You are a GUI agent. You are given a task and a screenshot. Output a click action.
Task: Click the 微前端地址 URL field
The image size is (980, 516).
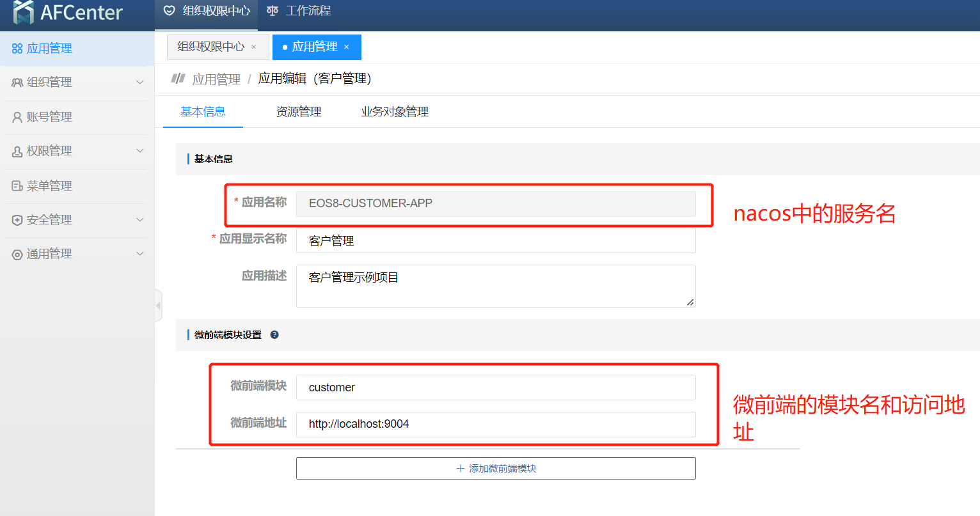(x=496, y=424)
